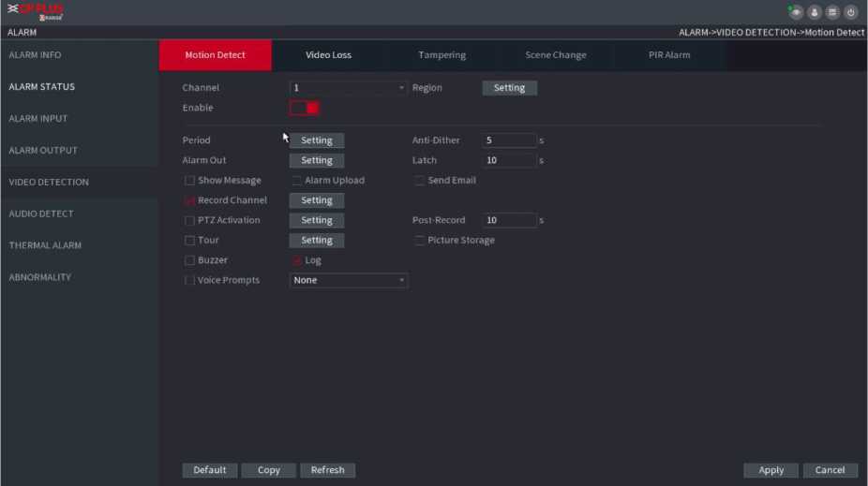Enable the Buzzer checkbox
This screenshot has height=486, width=868.
pos(190,260)
